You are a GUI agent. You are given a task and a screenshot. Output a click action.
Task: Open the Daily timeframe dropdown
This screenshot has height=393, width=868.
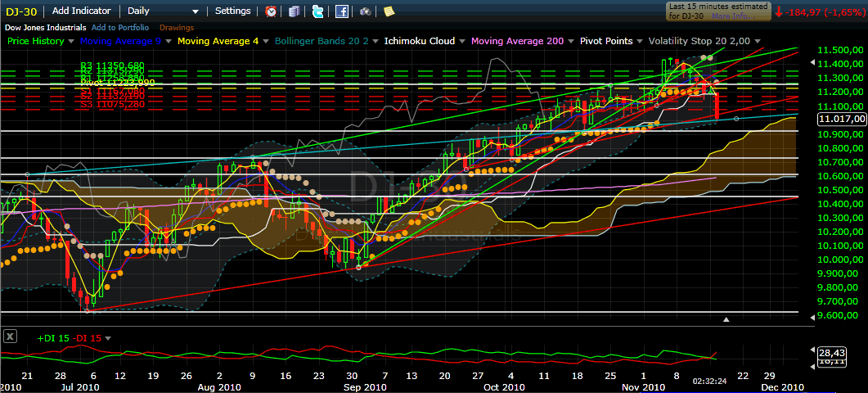point(162,11)
